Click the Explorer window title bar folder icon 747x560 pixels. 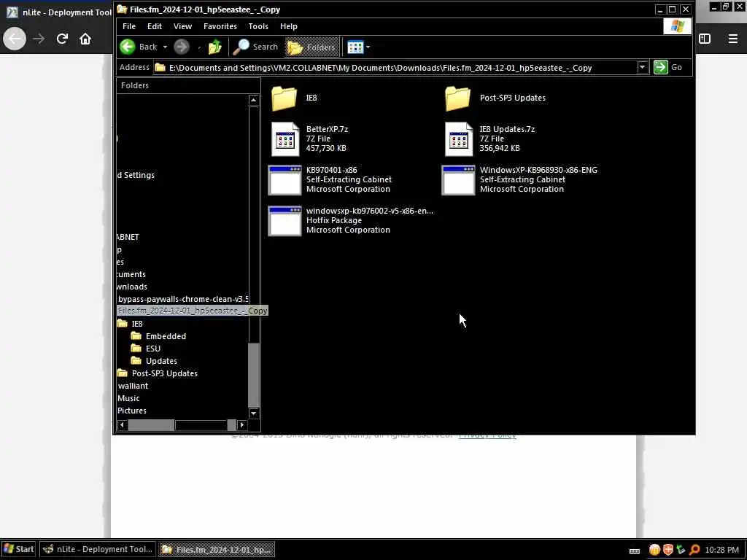[x=122, y=9]
